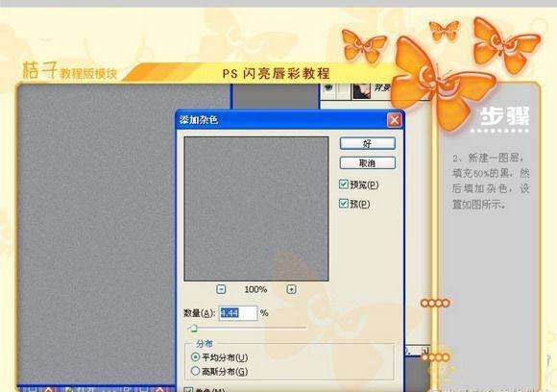The image size is (557, 392).
Task: Click the 背景 layer thumbnail
Action: coord(362,91)
